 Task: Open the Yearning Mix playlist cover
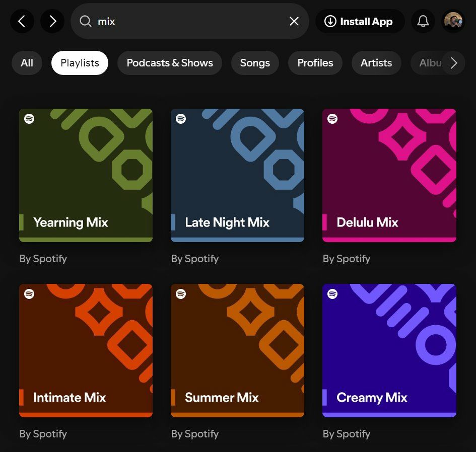pos(86,175)
